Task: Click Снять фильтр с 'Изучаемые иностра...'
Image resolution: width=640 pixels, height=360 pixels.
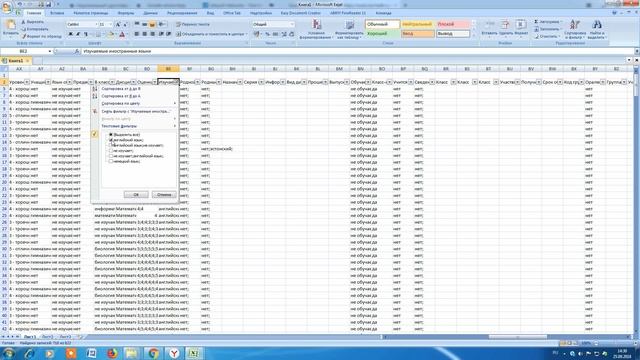Action: click(135, 111)
